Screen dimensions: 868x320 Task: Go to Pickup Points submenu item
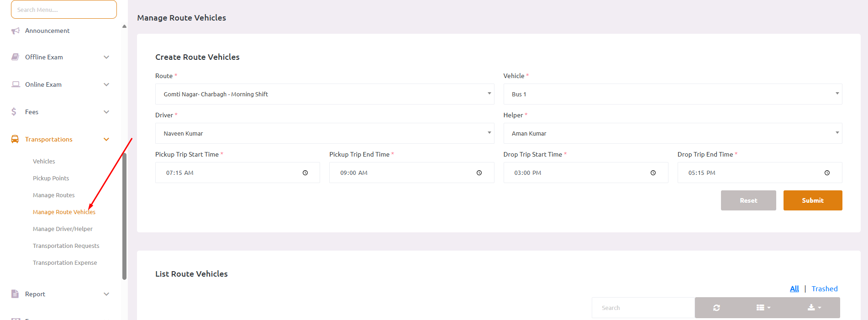(51, 178)
